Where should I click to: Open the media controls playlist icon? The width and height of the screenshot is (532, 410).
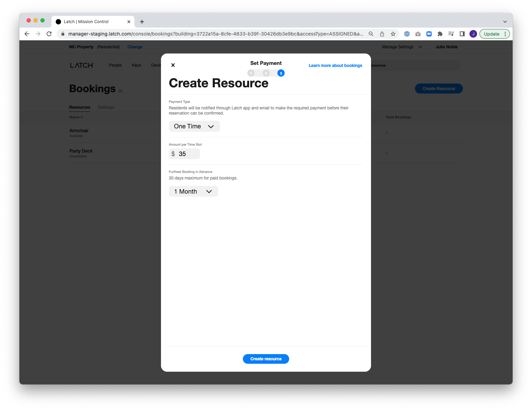point(451,34)
